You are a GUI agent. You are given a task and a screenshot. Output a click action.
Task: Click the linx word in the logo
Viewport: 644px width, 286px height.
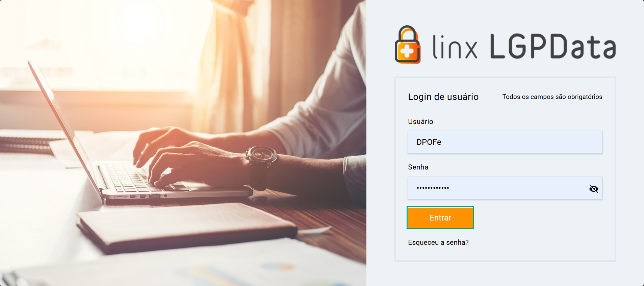pyautogui.click(x=455, y=47)
